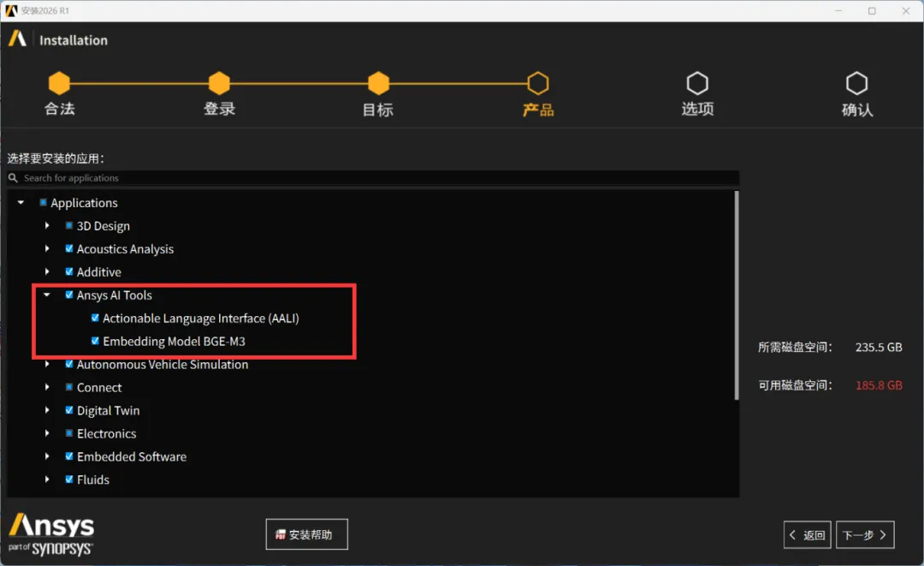Screen dimensions: 924x566
Task: Select the Embedding Model BGE-M3 label
Action: click(174, 342)
